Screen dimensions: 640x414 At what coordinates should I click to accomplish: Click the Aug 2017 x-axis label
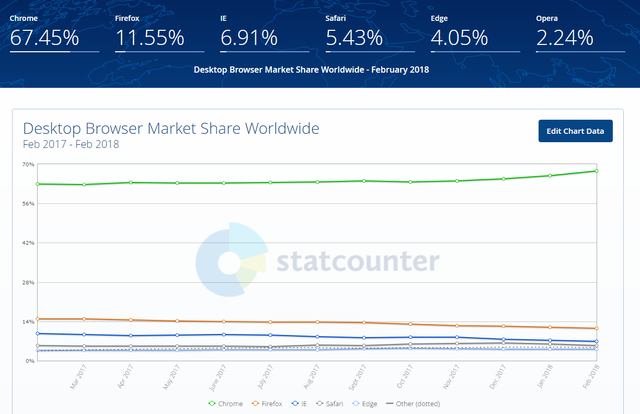tap(311, 377)
